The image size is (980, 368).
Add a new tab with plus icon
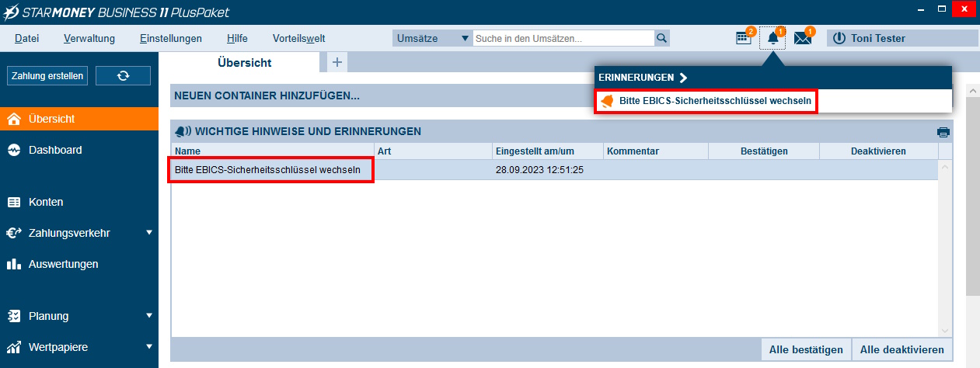[x=337, y=63]
